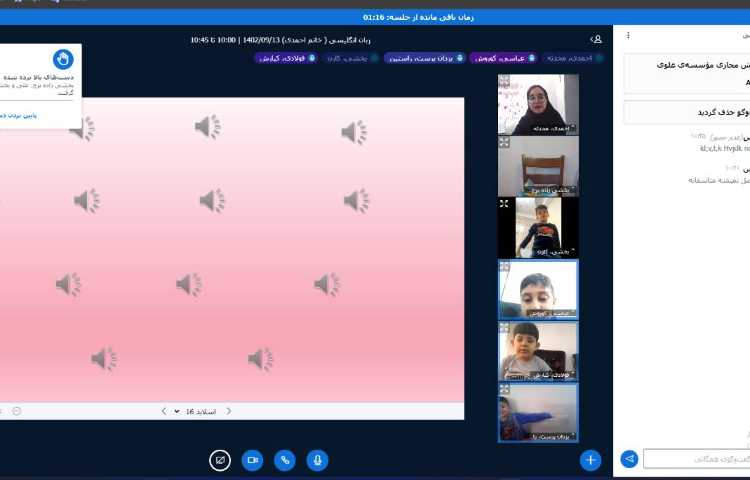Viewport: 750px width, 480px height.
Task: Mute the microphone in the bottom toolbar
Action: (x=317, y=460)
